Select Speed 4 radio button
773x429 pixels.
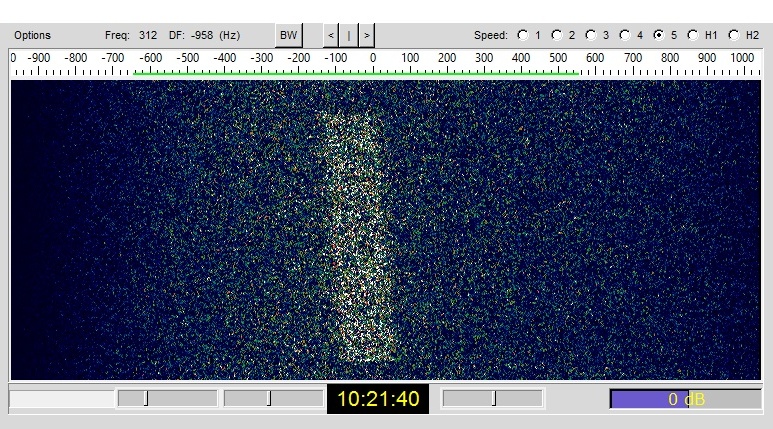(x=625, y=35)
